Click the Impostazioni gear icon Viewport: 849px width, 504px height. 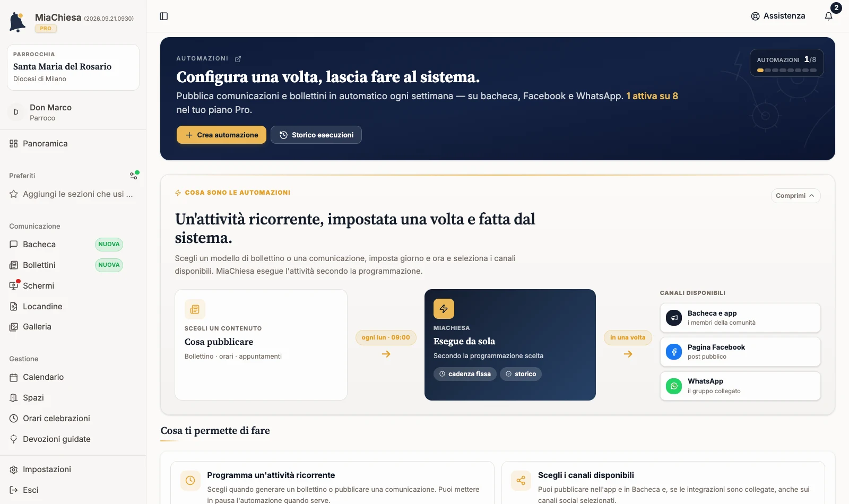(14, 470)
